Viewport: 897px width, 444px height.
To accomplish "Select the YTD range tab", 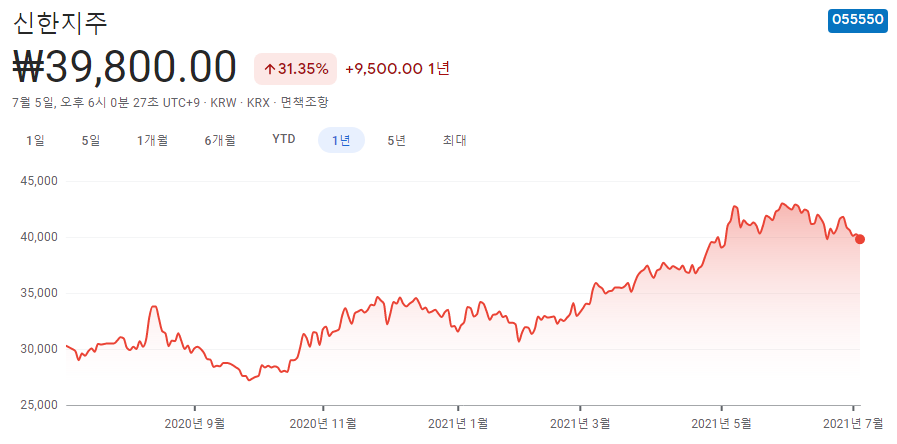I will pyautogui.click(x=284, y=140).
